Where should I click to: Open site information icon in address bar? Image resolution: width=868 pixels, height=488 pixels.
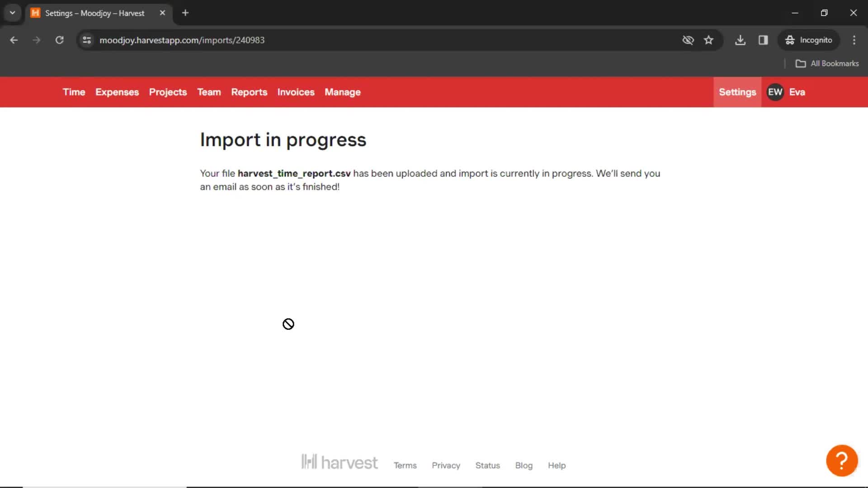(x=87, y=40)
